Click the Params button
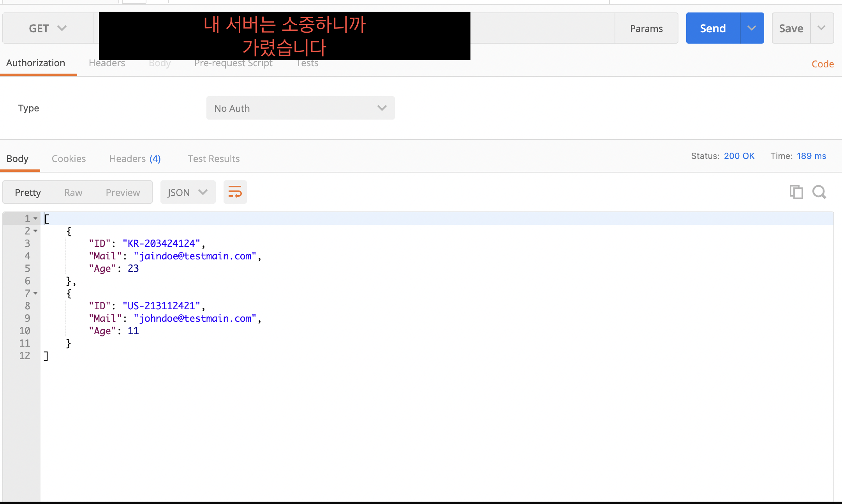This screenshot has width=842, height=504. pos(646,28)
